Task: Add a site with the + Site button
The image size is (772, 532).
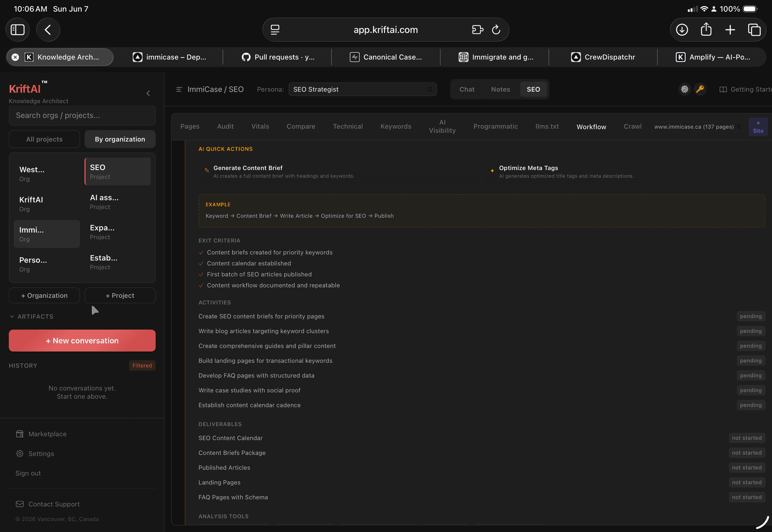Action: pos(758,127)
